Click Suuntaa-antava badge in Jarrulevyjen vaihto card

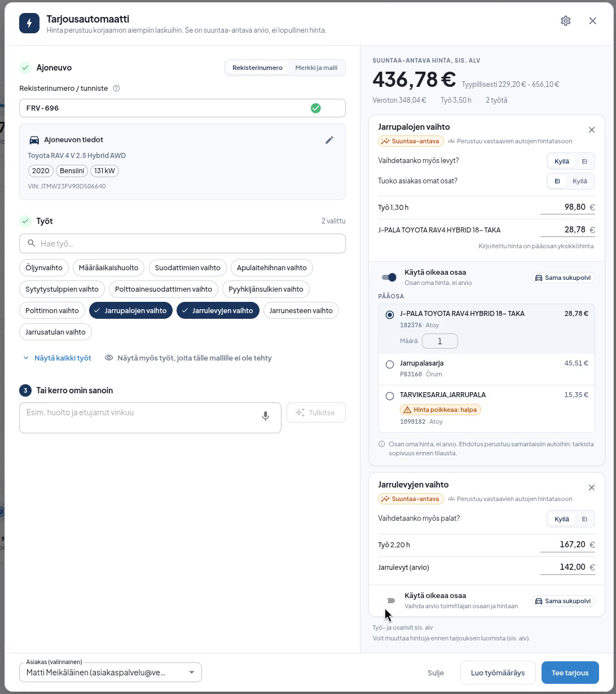click(411, 499)
